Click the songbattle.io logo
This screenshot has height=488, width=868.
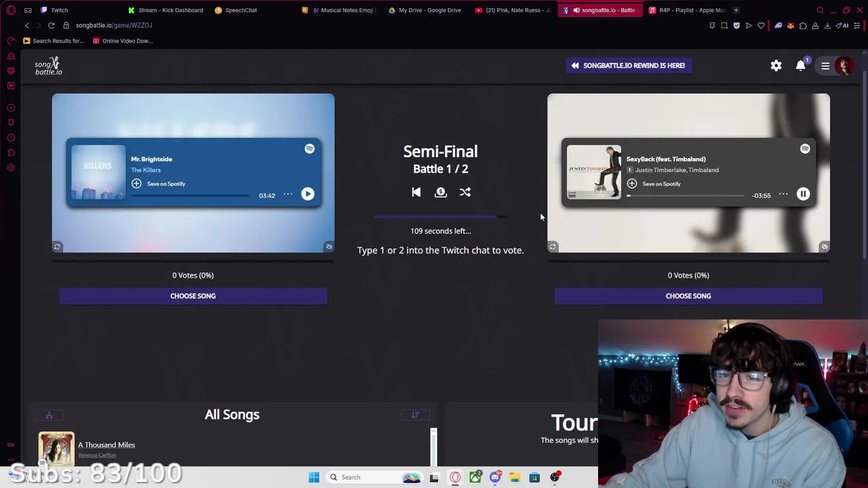click(48, 66)
